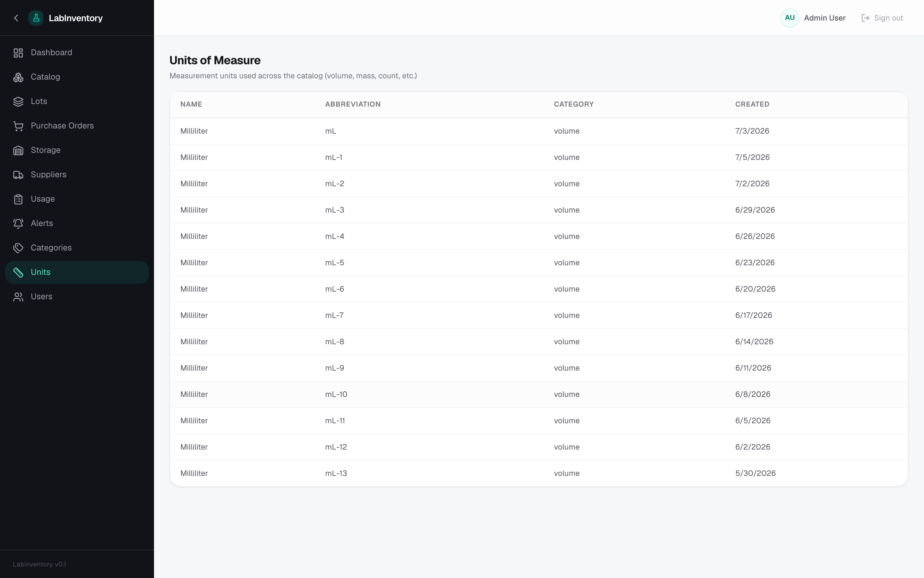Image resolution: width=924 pixels, height=578 pixels.
Task: Select abbreviation cell 'mL-9'
Action: [x=335, y=368]
